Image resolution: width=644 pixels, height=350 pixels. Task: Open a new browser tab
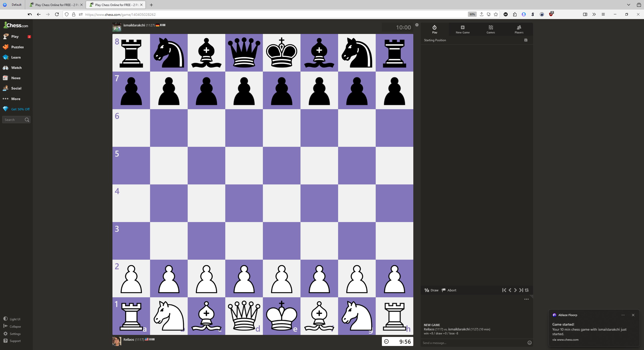click(151, 5)
